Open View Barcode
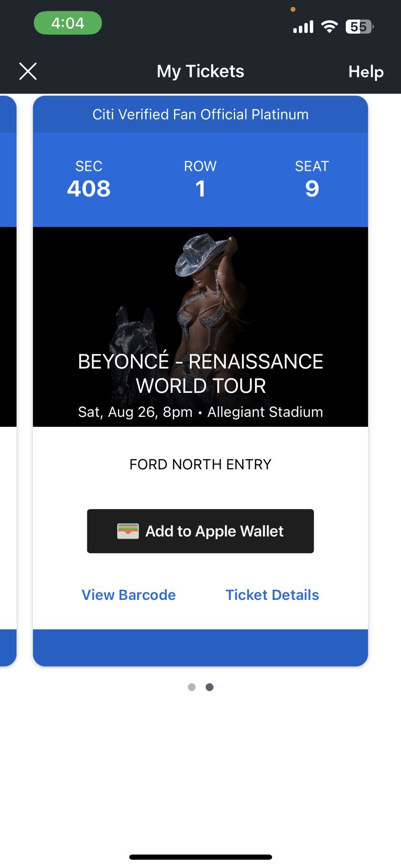 click(128, 595)
